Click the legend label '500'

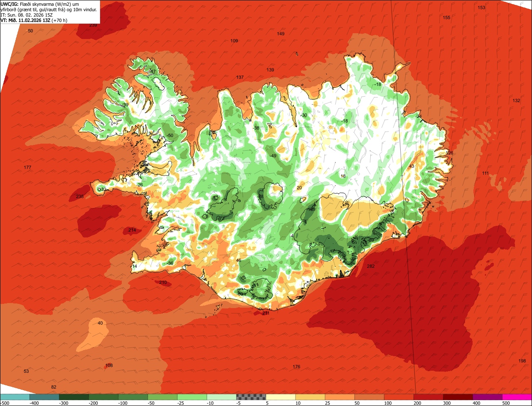tap(505, 403)
